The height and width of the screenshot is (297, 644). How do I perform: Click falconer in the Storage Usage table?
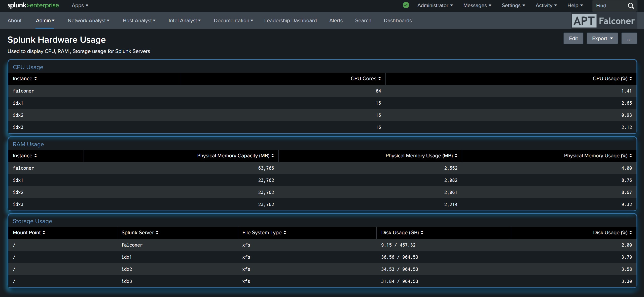132,245
